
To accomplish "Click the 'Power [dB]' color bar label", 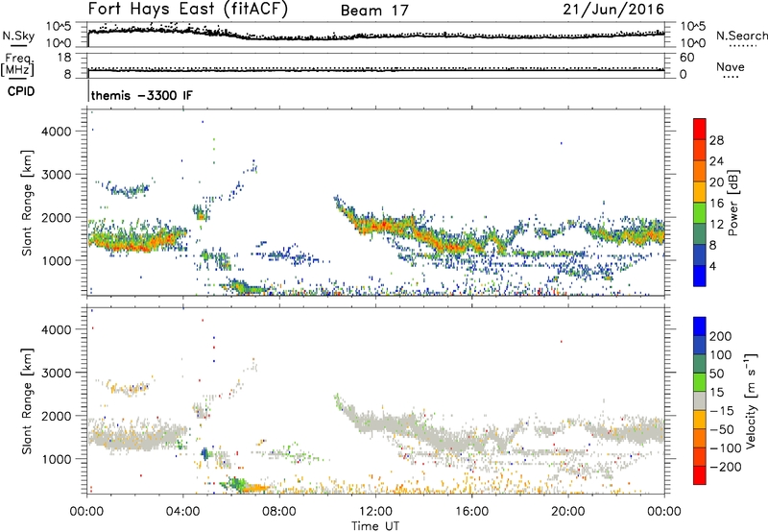I will pyautogui.click(x=732, y=203).
